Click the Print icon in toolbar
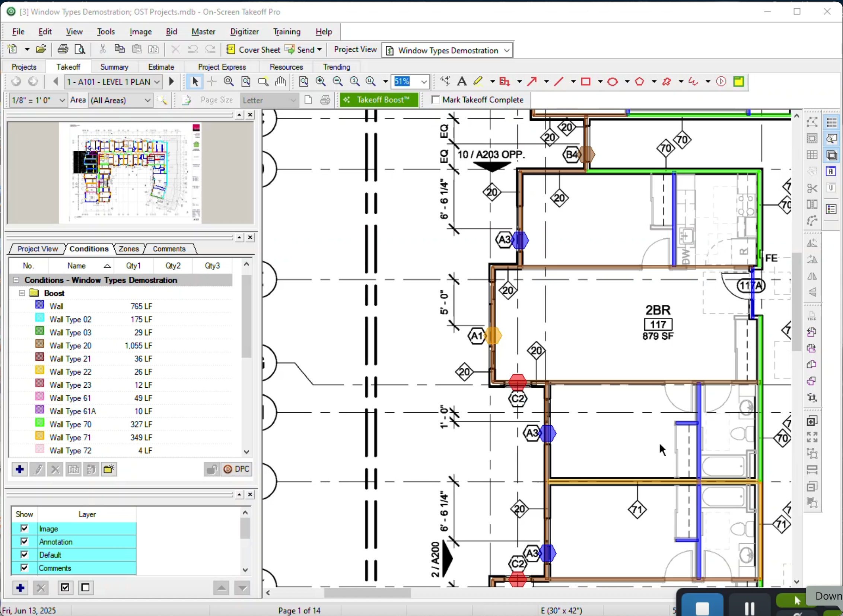Screen dimensions: 843x616 tap(63, 49)
